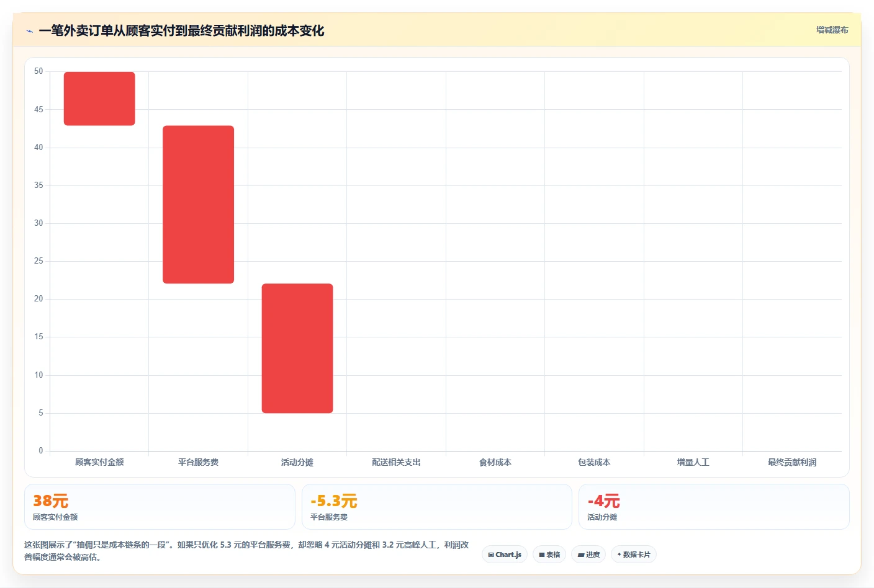The width and height of the screenshot is (874, 588).
Task: Click the chart title 一笔外卖订单从顾客实付到最终贡献利润的成本变化
Action: pos(181,31)
